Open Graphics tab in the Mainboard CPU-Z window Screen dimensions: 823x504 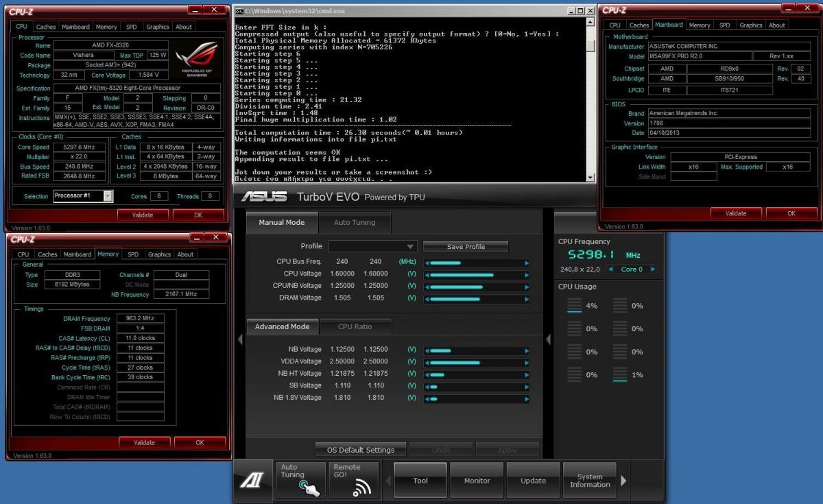(x=751, y=25)
